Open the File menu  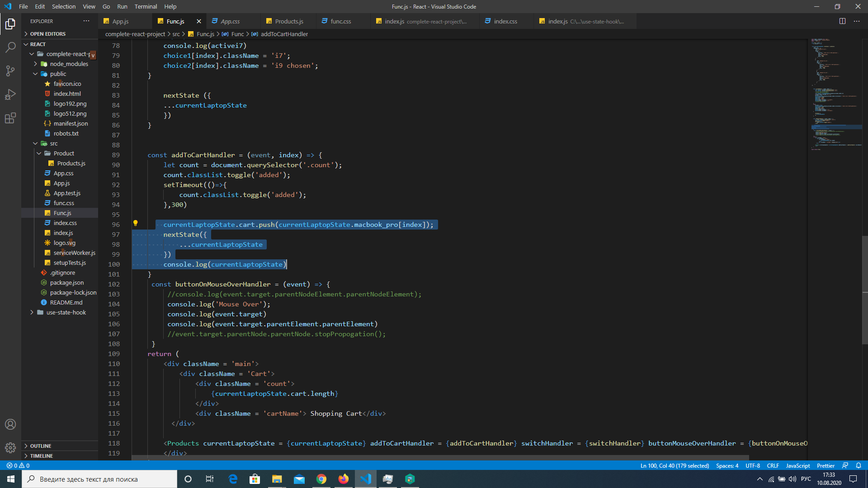[24, 6]
